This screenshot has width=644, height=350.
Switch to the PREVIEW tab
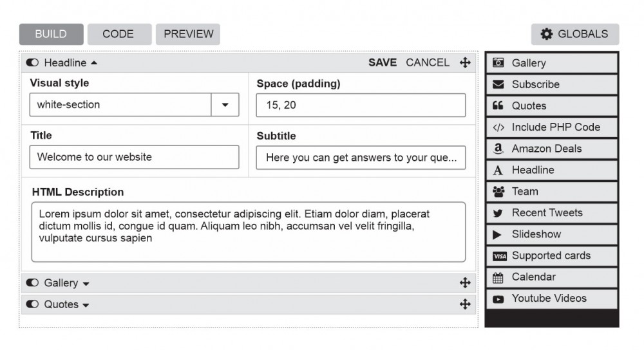[x=188, y=34]
